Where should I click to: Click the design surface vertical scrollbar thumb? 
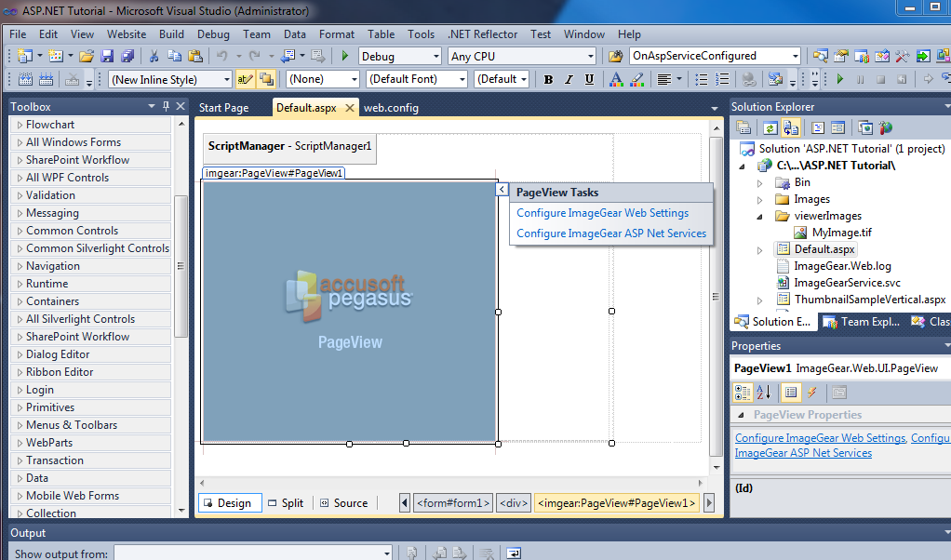[717, 297]
